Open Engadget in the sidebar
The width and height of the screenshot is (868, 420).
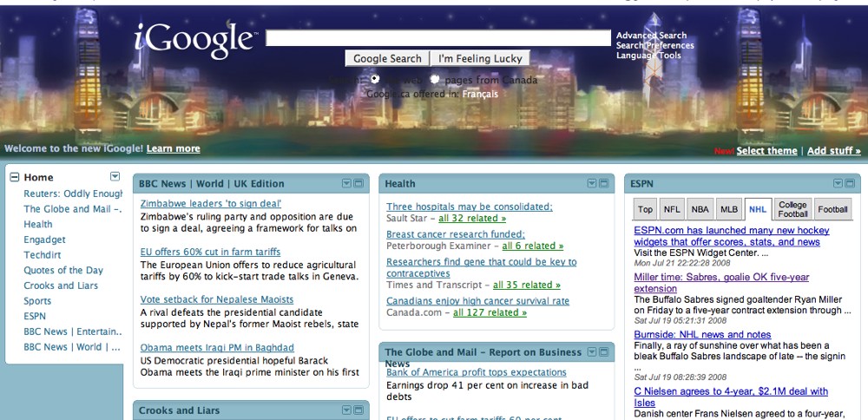pyautogui.click(x=44, y=240)
